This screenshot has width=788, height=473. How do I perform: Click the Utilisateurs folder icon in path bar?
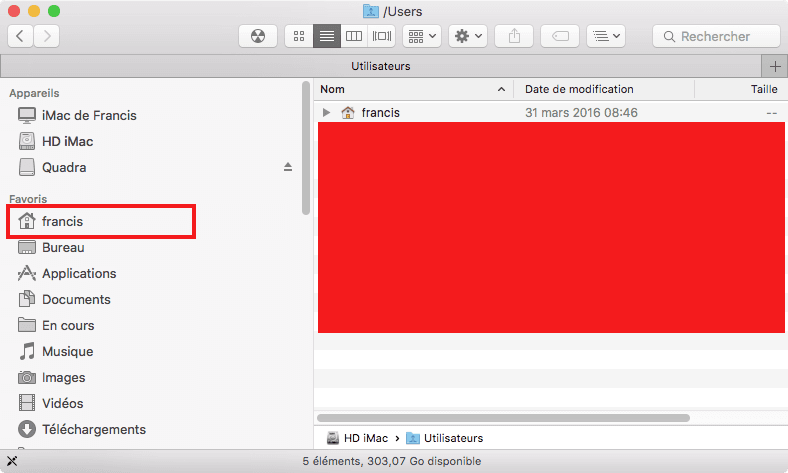413,438
